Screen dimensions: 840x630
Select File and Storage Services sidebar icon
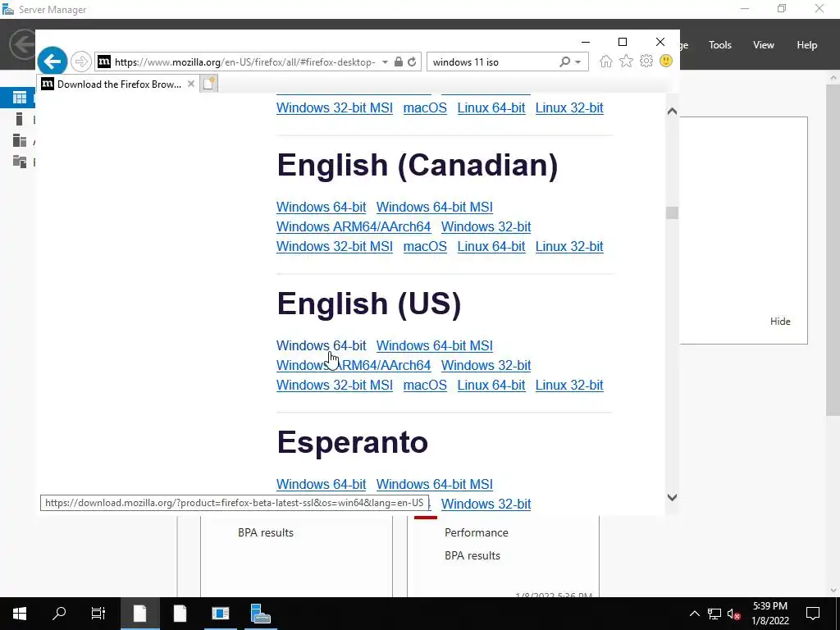tap(20, 162)
